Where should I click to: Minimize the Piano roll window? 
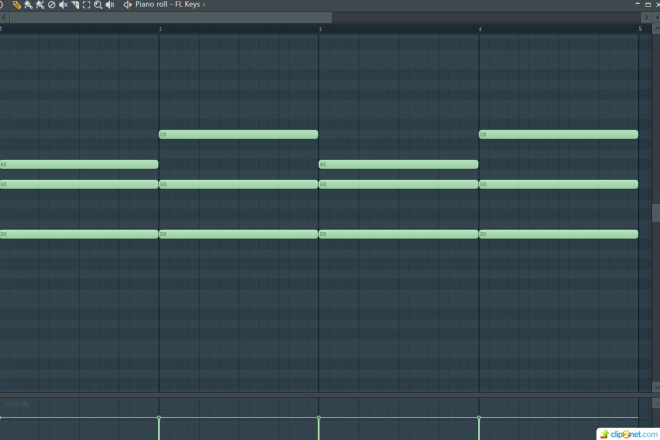tap(638, 4)
